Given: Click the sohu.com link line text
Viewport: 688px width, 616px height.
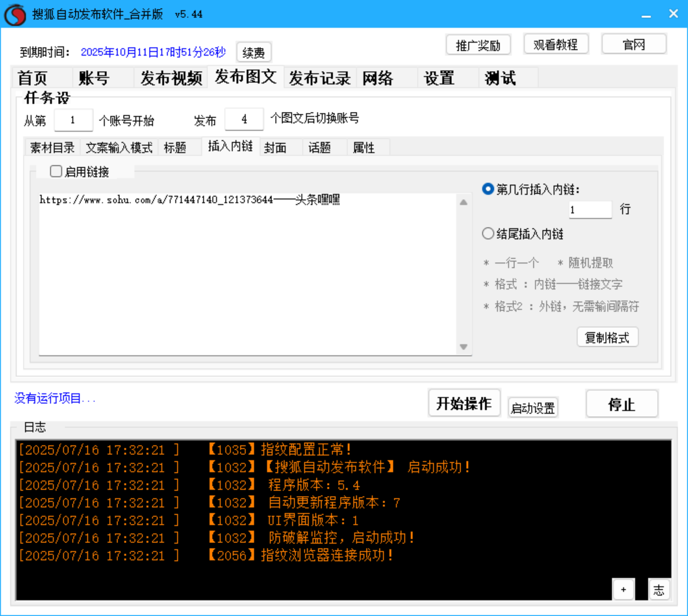Looking at the screenshot, I should pos(190,200).
